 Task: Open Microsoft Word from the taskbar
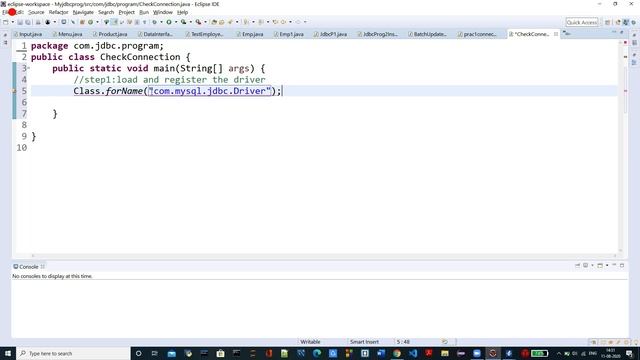coord(381,353)
